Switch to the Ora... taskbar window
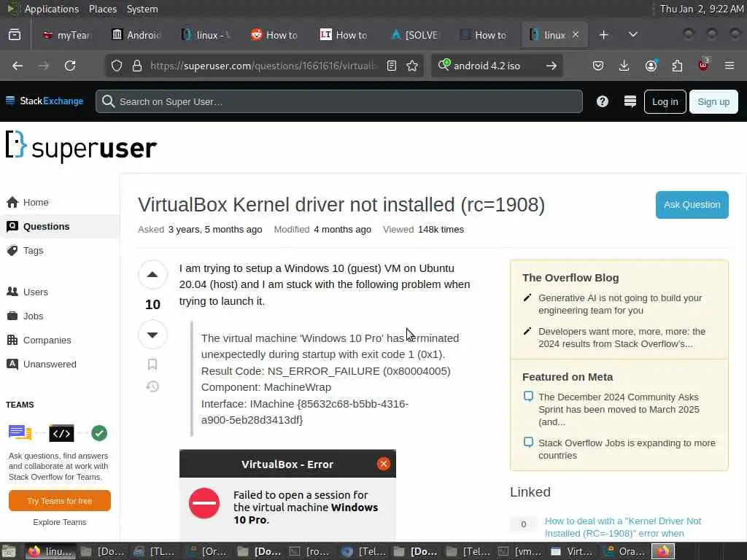This screenshot has height=560, width=747. (624, 551)
